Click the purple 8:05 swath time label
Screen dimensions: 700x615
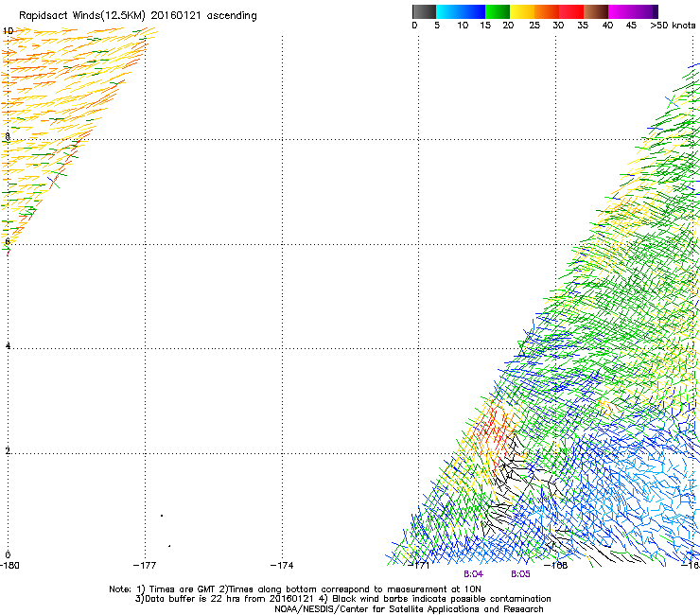(x=520, y=574)
